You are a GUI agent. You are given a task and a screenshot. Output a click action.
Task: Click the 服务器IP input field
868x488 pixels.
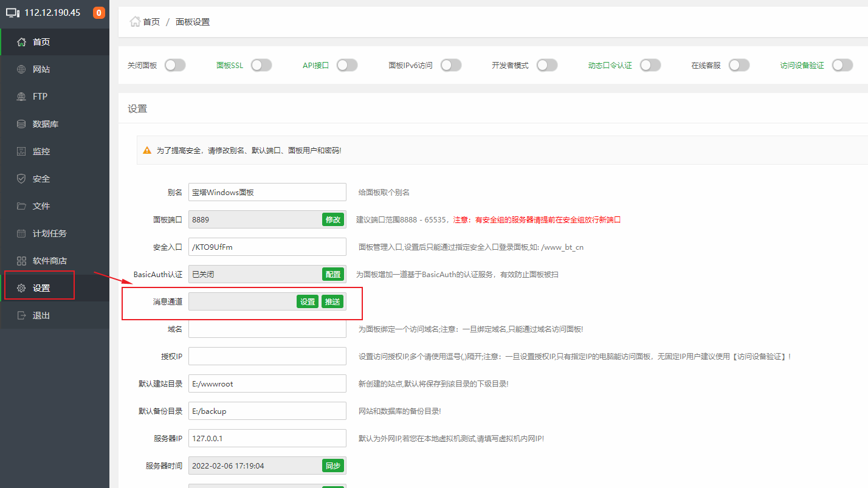(267, 438)
